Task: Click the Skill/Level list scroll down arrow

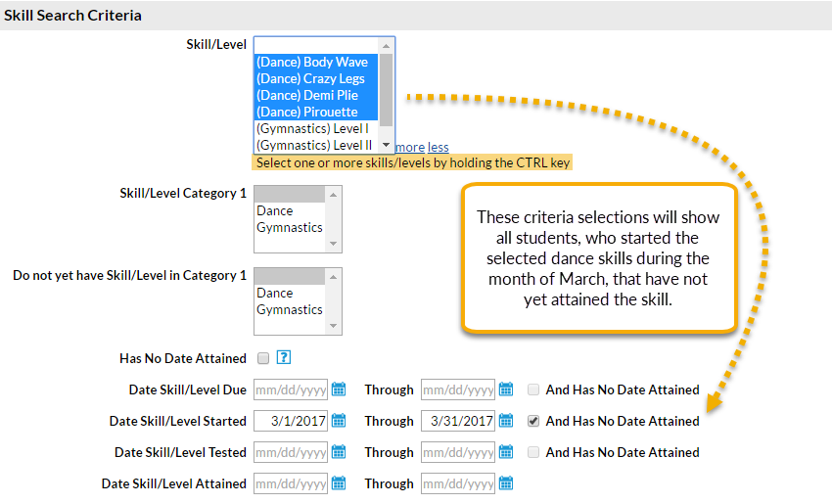Action: pos(387,145)
